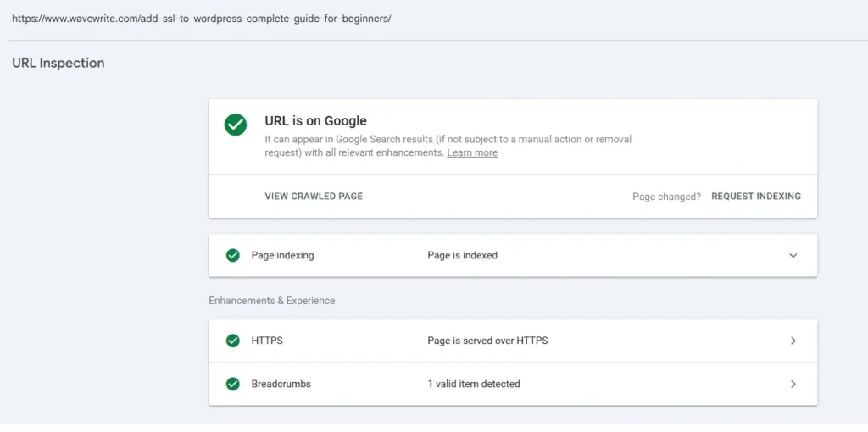Open the Learn more link

coord(472,153)
